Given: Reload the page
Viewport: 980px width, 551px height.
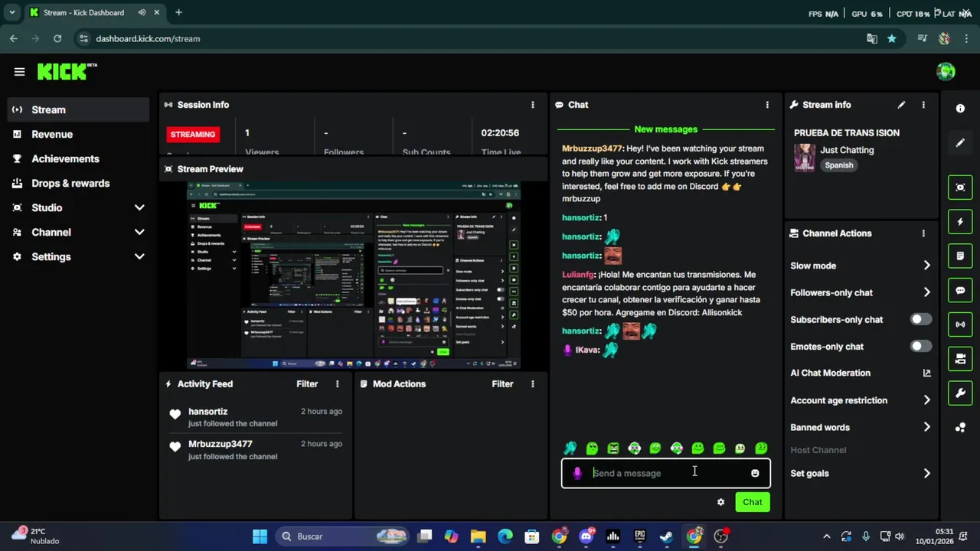Looking at the screenshot, I should click(57, 38).
